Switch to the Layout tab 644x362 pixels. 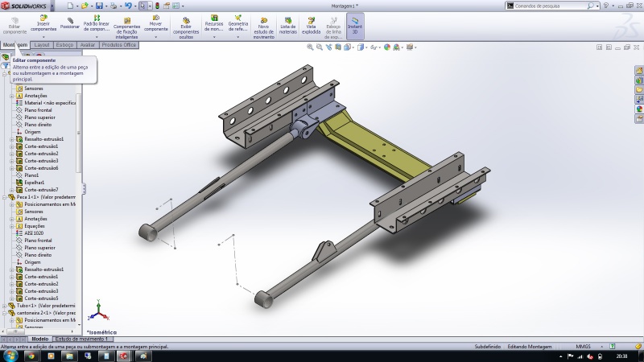tap(42, 45)
